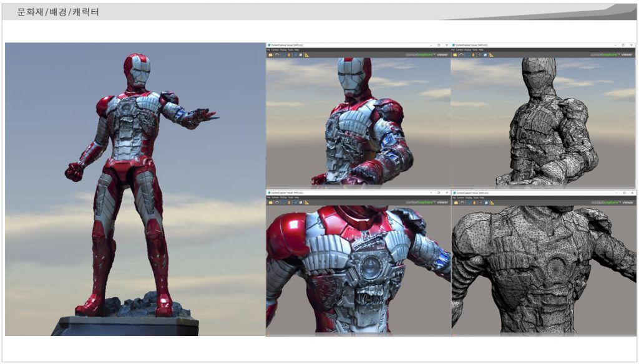639x364 pixels.
Task: Select the Pan hand tool in lower textured viewer
Action: point(289,203)
